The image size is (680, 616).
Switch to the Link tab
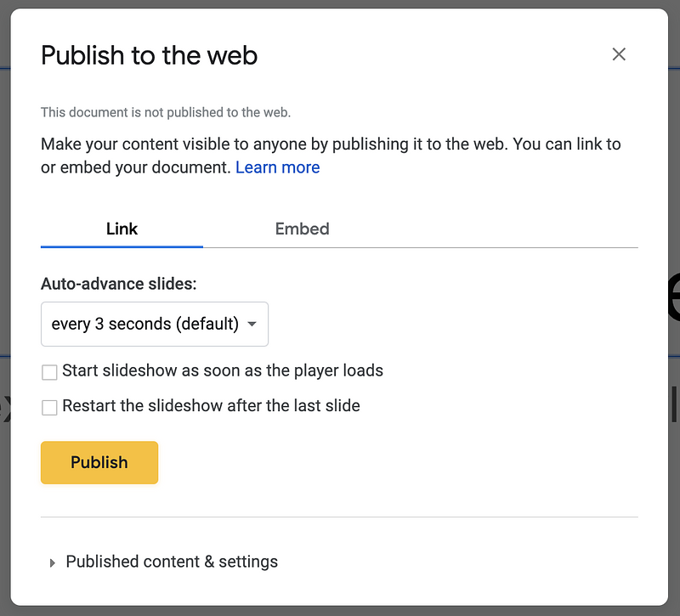click(x=122, y=229)
